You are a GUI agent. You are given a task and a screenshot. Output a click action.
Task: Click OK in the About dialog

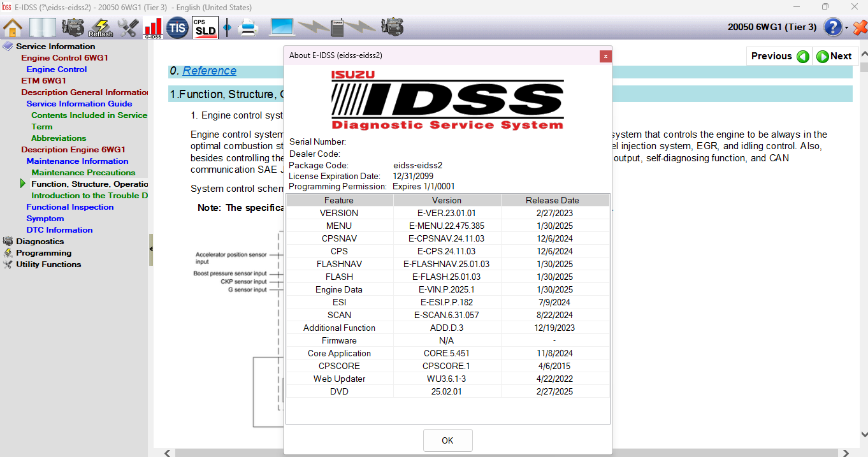[x=448, y=440]
